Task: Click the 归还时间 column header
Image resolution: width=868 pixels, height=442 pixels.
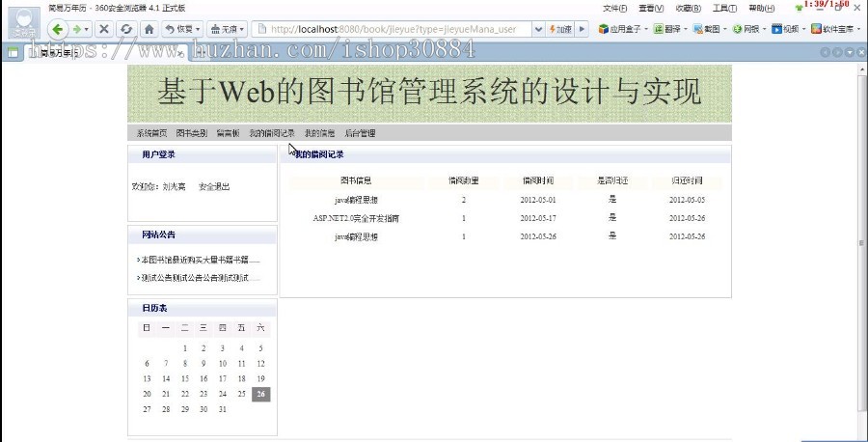Action: 687,180
